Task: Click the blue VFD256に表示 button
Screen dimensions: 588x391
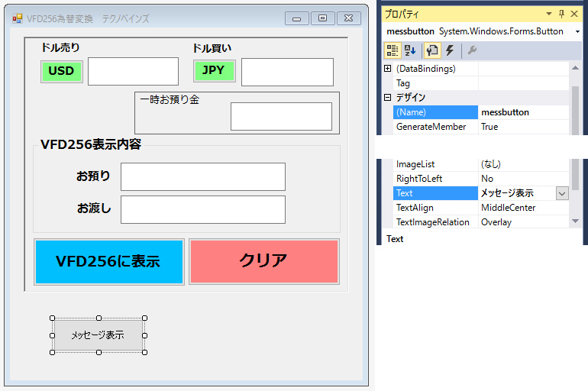Action: 108,262
